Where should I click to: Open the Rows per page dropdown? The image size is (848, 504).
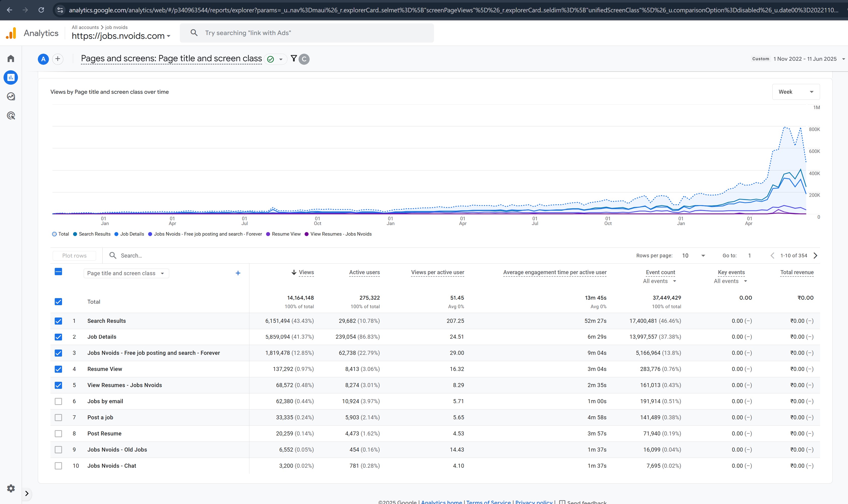click(x=693, y=255)
